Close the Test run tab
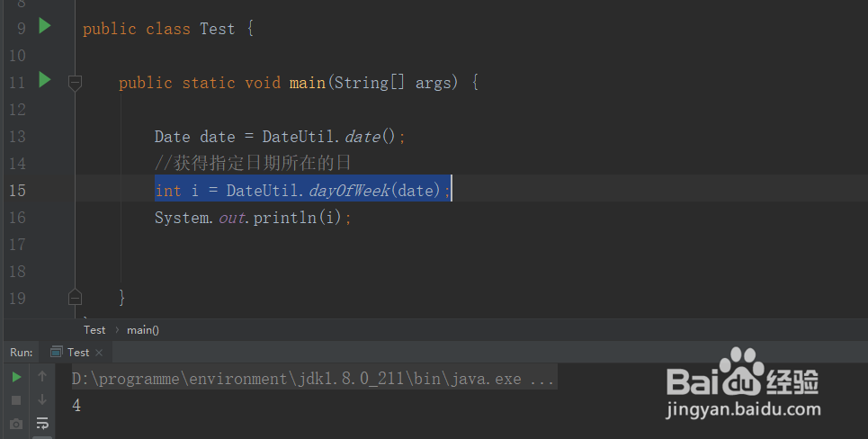Image resolution: width=868 pixels, height=439 pixels. [x=99, y=353]
